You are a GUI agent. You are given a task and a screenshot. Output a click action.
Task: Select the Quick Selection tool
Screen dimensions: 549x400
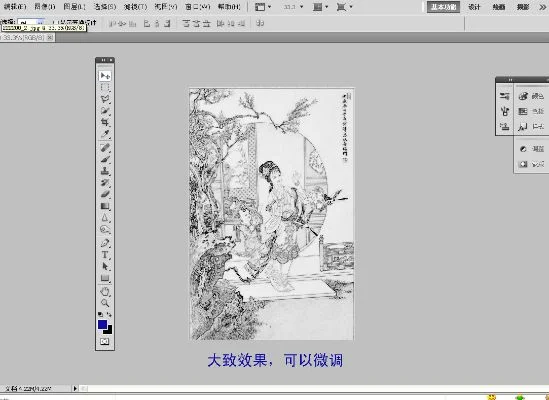click(105, 110)
